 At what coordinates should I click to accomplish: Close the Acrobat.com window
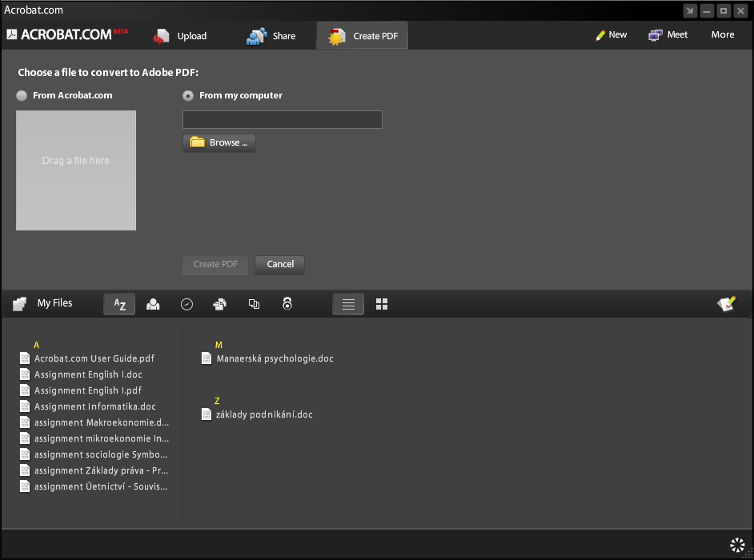point(741,10)
